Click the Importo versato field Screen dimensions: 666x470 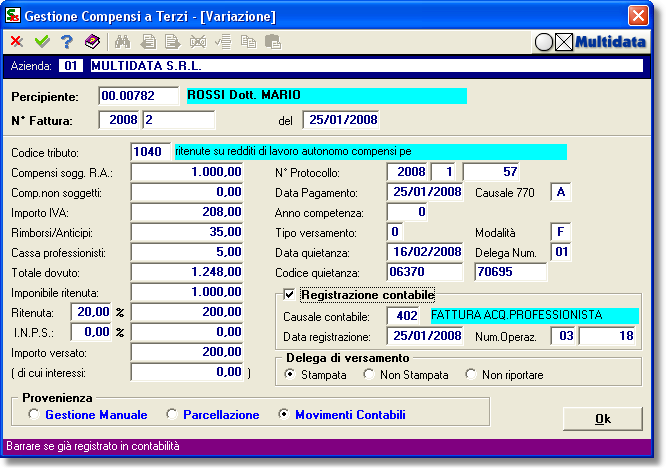(187, 352)
